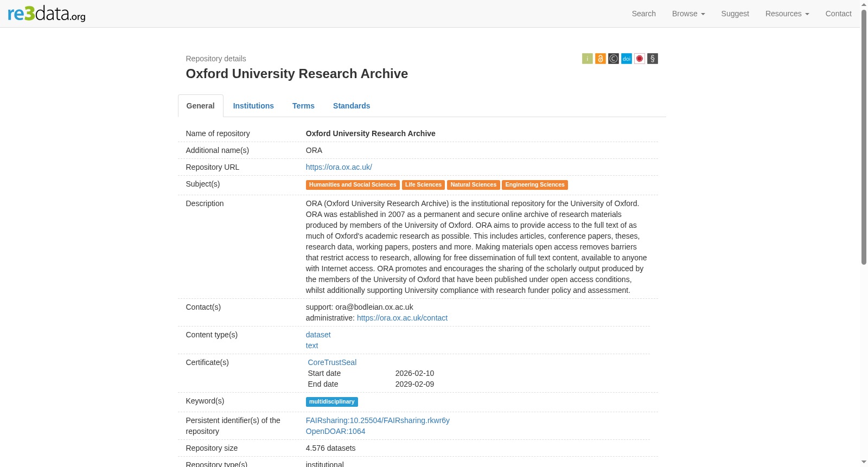
Task: Open the Search page in navbar
Action: [x=644, y=14]
